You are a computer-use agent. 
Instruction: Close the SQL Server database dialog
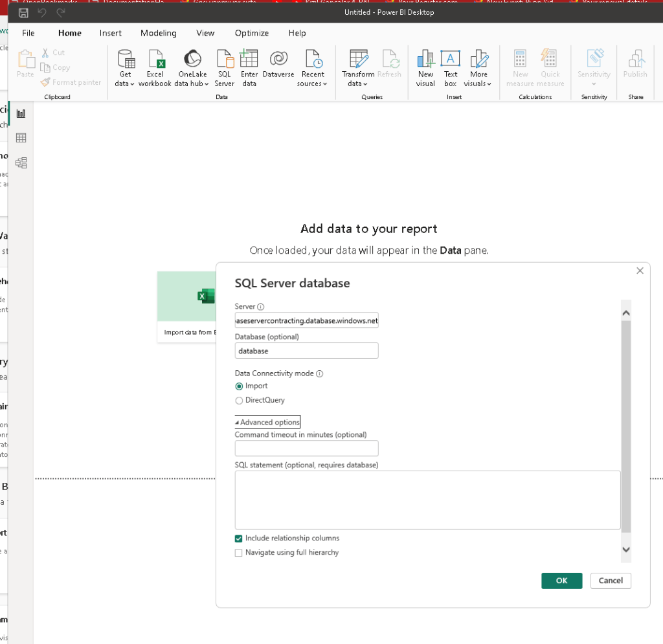pyautogui.click(x=640, y=271)
